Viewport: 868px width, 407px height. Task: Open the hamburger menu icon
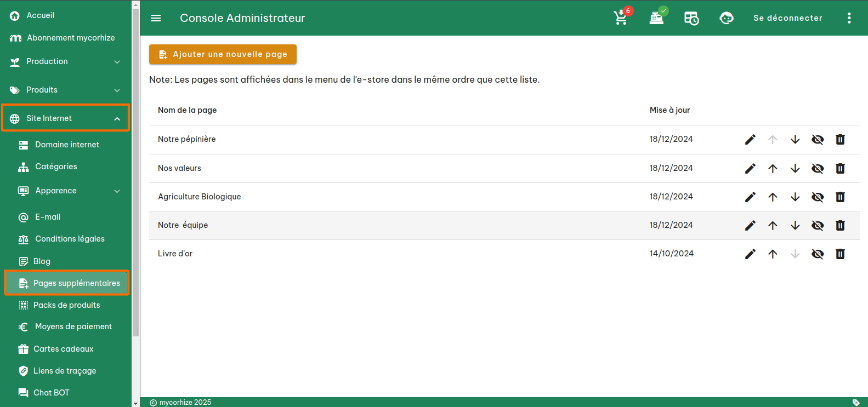click(x=156, y=18)
